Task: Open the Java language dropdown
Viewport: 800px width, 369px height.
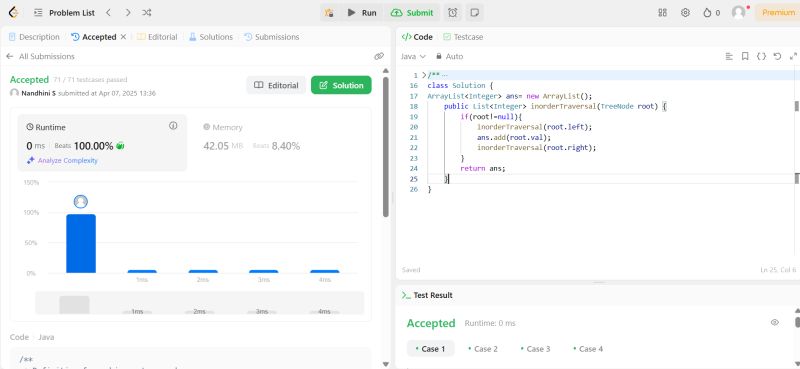Action: pyautogui.click(x=413, y=56)
